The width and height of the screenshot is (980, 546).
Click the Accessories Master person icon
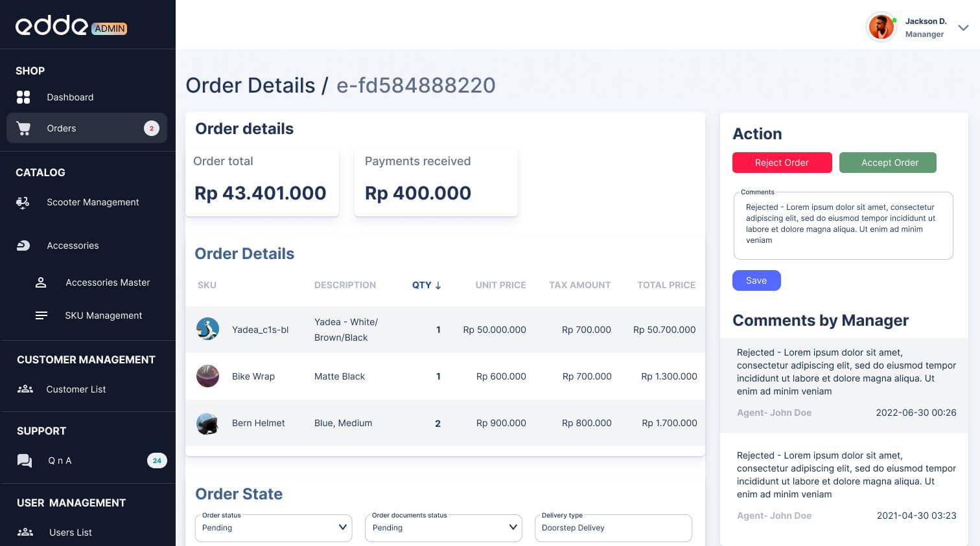coord(41,282)
